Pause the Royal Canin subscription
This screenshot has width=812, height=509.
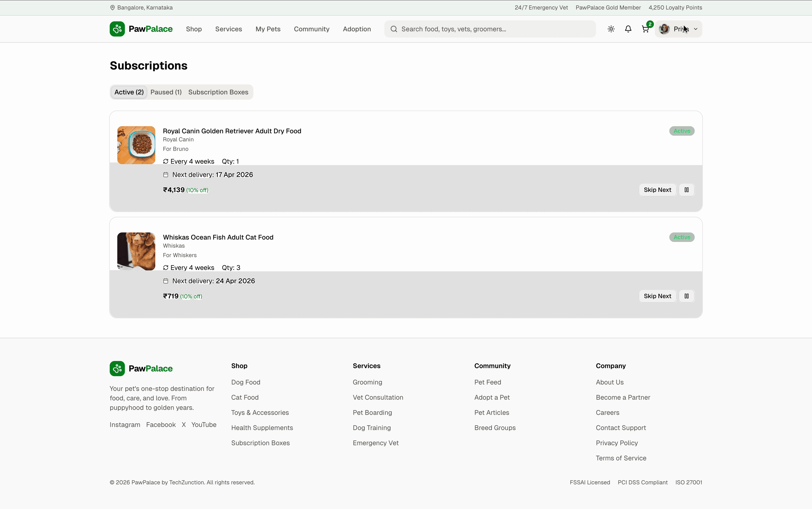click(687, 190)
